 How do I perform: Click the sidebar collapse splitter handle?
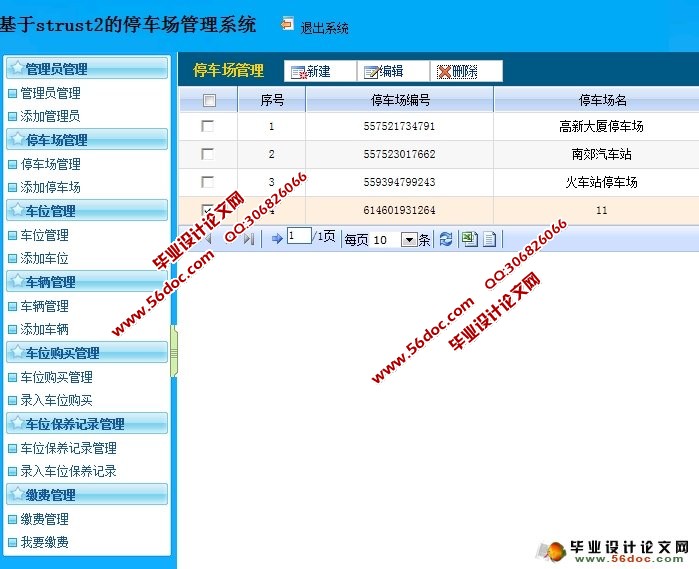[174, 352]
